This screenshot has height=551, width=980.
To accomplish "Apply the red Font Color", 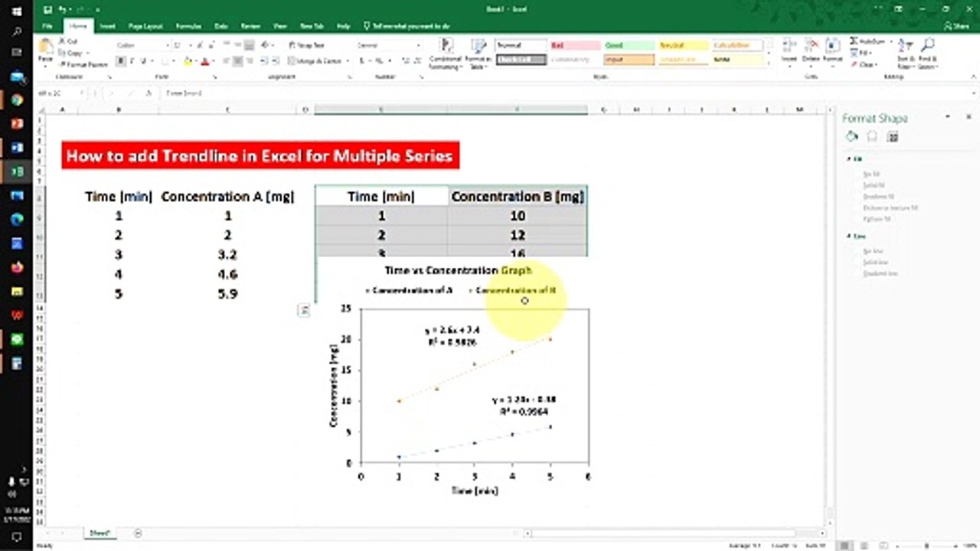I will pyautogui.click(x=204, y=61).
